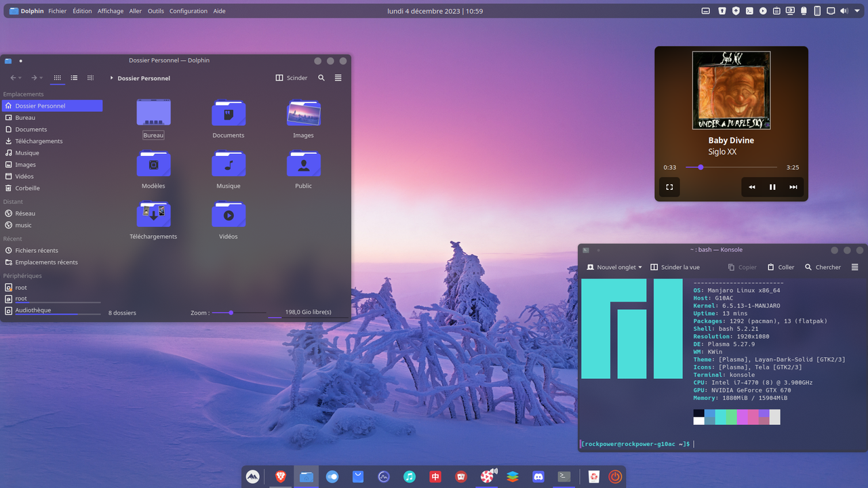Screen dimensions: 868x488
Task: Open the software store icon from the dock
Action: [358, 476]
